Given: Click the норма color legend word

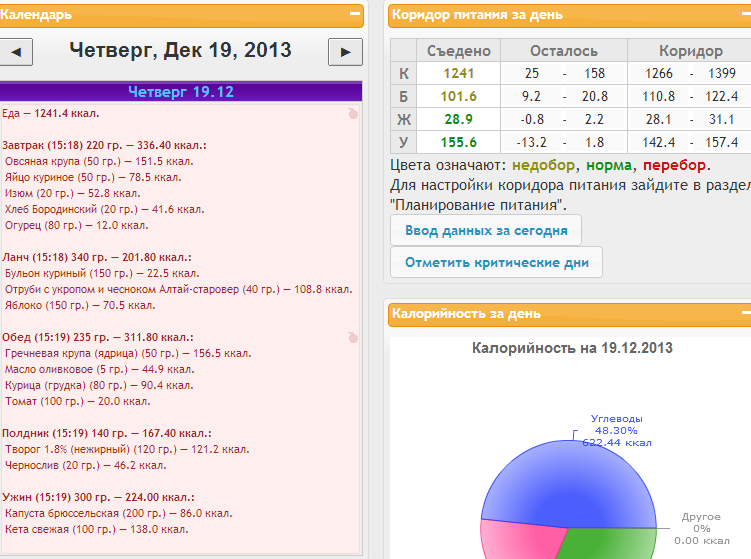Looking at the screenshot, I should click(609, 165).
